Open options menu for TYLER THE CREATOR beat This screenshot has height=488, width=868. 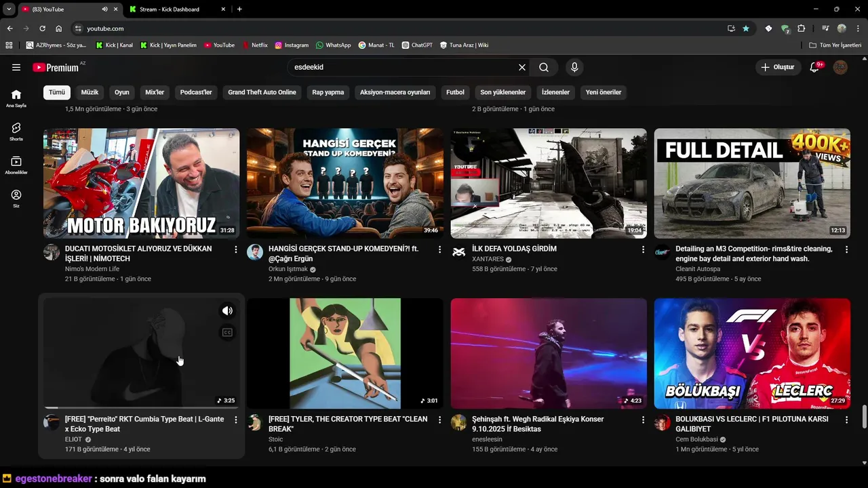pos(439,420)
